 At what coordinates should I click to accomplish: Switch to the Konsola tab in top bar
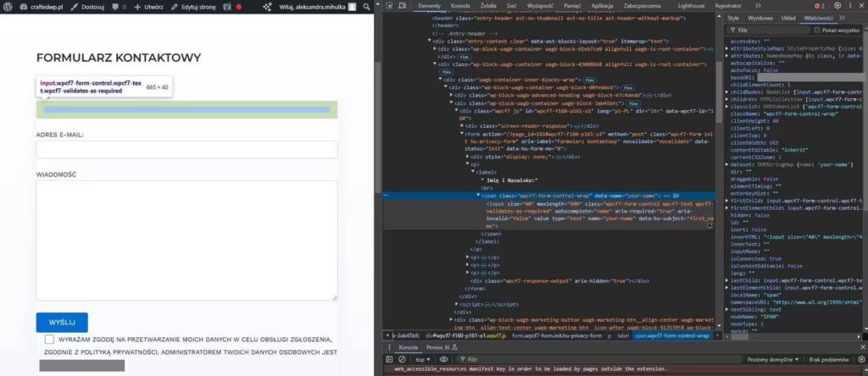(460, 6)
